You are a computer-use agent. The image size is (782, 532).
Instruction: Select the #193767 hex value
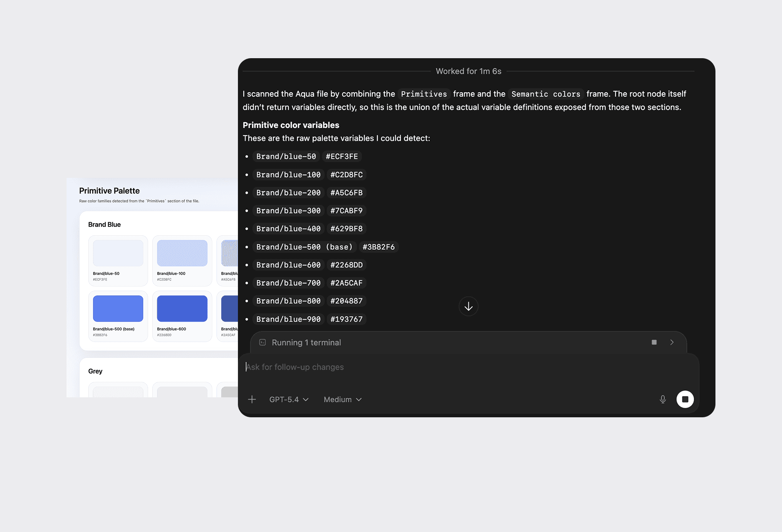346,320
